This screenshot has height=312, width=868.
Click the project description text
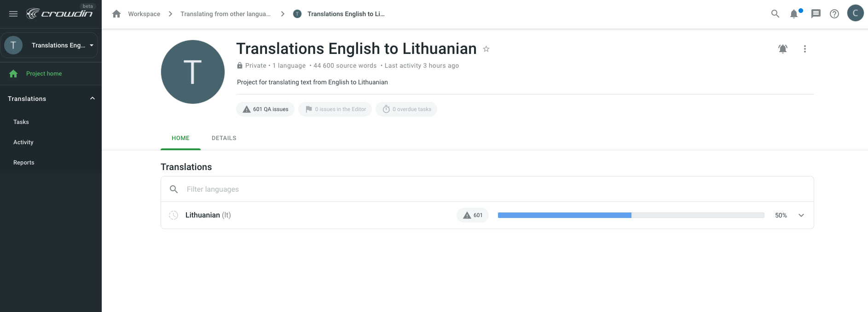pyautogui.click(x=312, y=82)
